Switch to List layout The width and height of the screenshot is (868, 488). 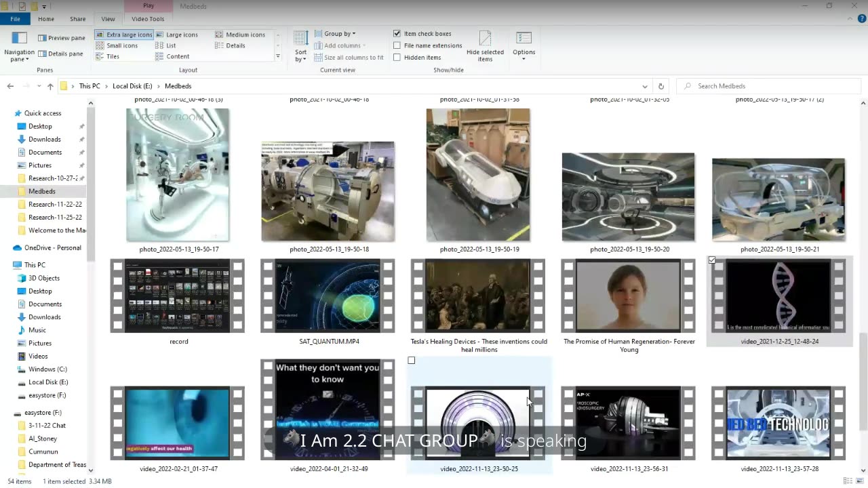click(x=166, y=45)
